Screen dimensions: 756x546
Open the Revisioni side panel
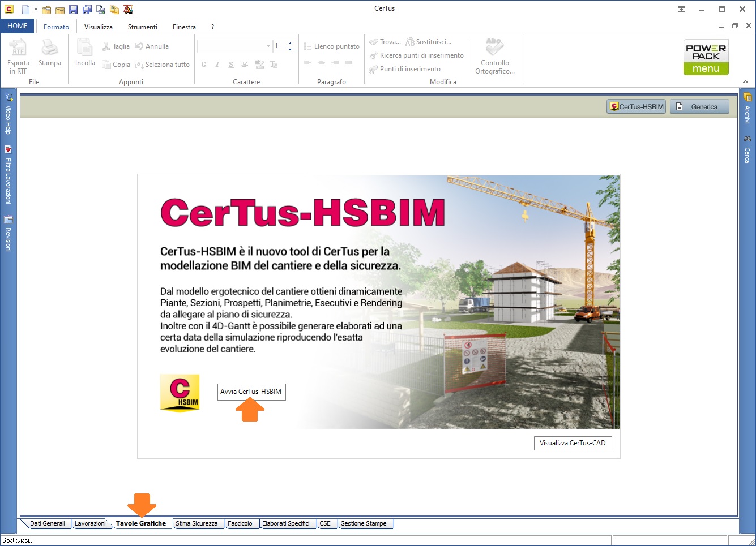[8, 234]
